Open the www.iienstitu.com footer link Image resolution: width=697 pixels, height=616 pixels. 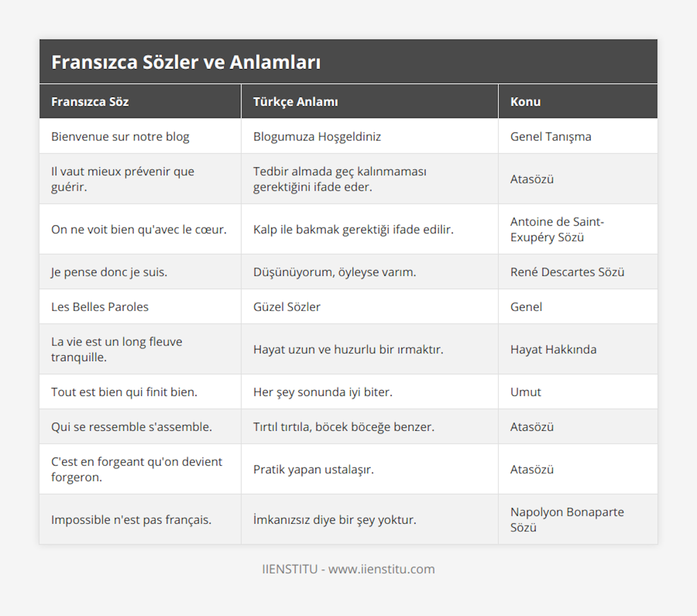coord(382,569)
